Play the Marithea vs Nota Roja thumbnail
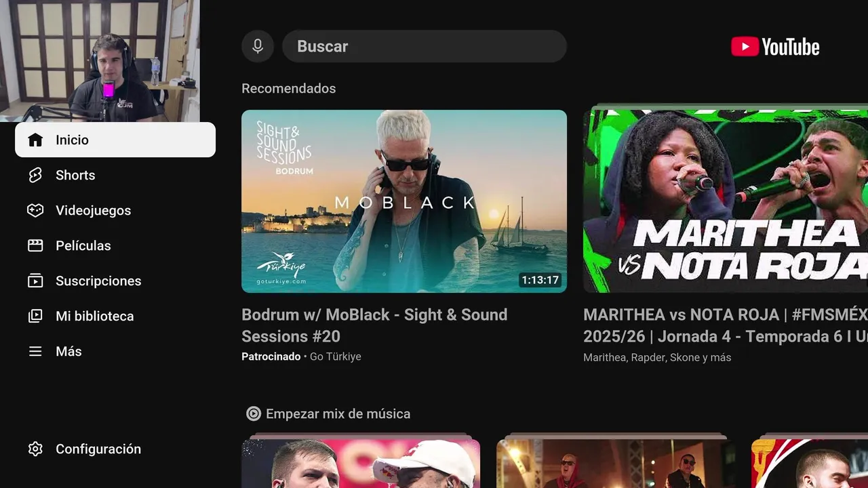 click(726, 201)
